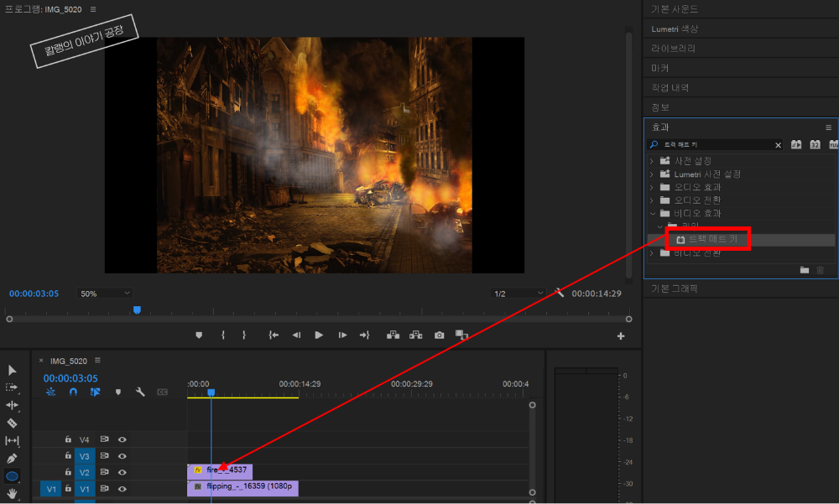The image size is (839, 504).
Task: Go to Out point in Program monitor
Action: (x=364, y=335)
